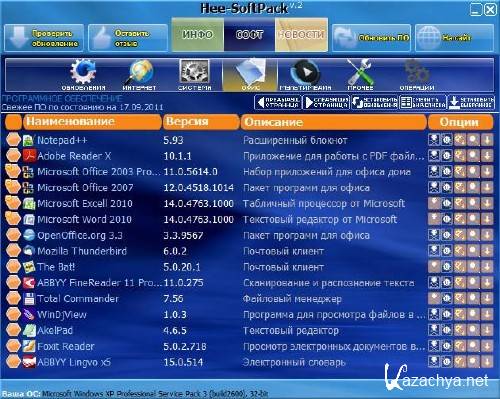Click key option icon for AkelPad
Screen dimensions: 500x399
[x=460, y=330]
